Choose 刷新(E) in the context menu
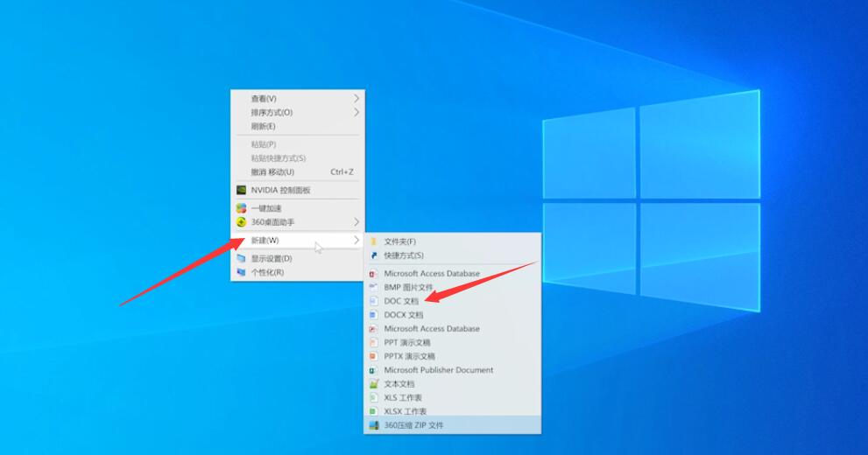Viewport: 868px width, 455px height. [298, 126]
